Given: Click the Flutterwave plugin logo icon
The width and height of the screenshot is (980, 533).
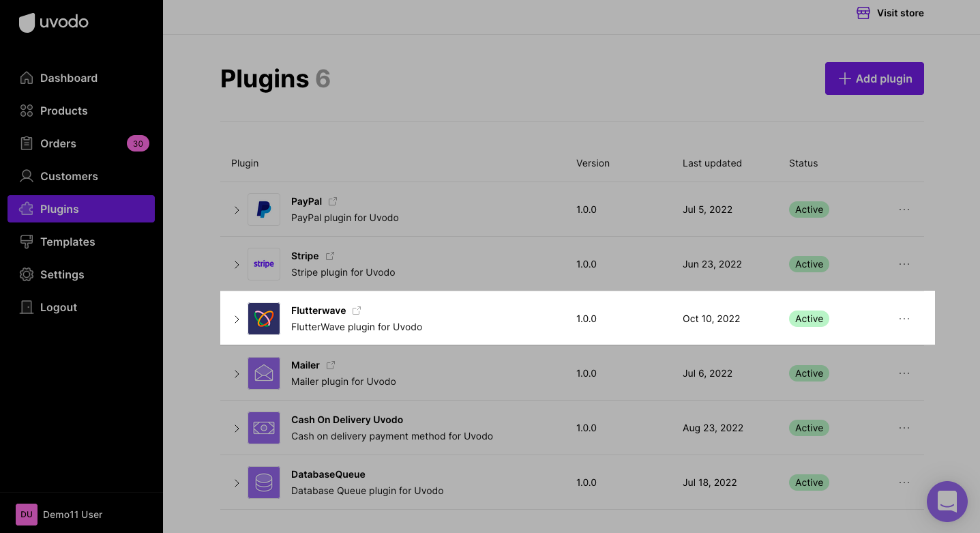Looking at the screenshot, I should [x=264, y=319].
